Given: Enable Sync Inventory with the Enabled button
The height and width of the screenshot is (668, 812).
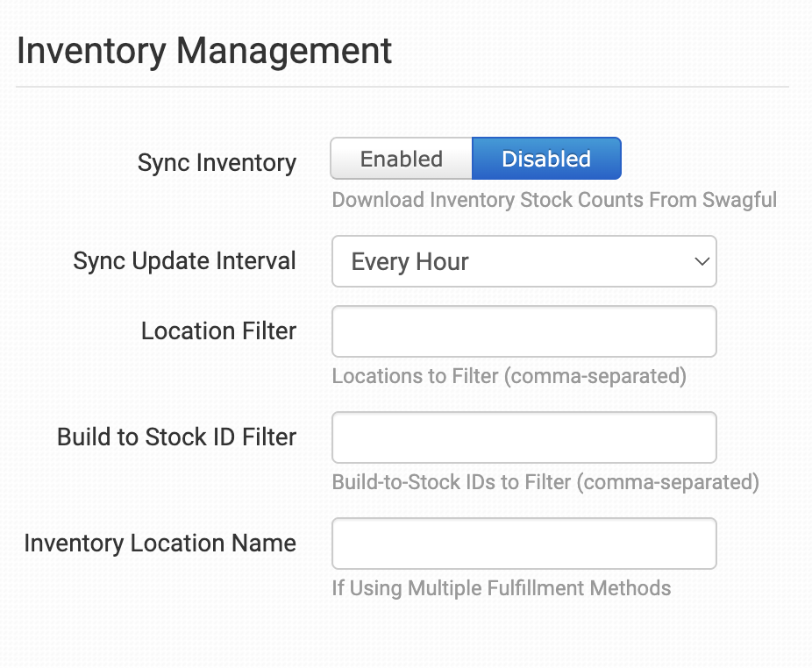Looking at the screenshot, I should [402, 159].
